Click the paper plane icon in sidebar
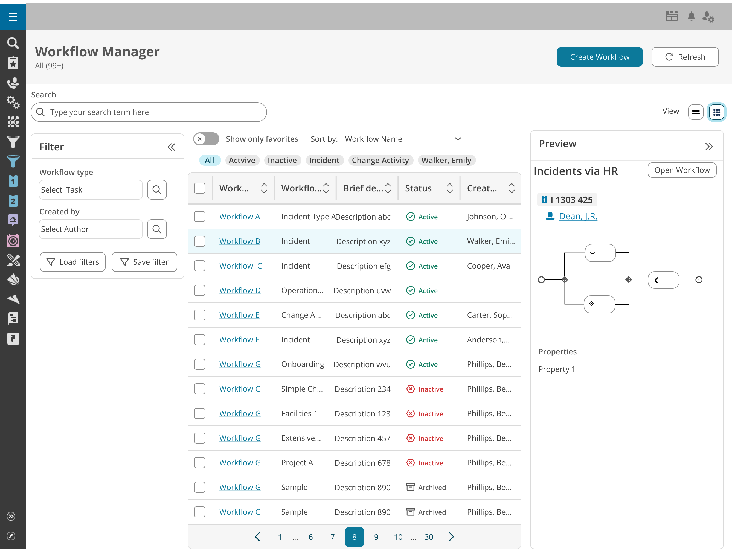This screenshot has width=732, height=560. (x=13, y=299)
